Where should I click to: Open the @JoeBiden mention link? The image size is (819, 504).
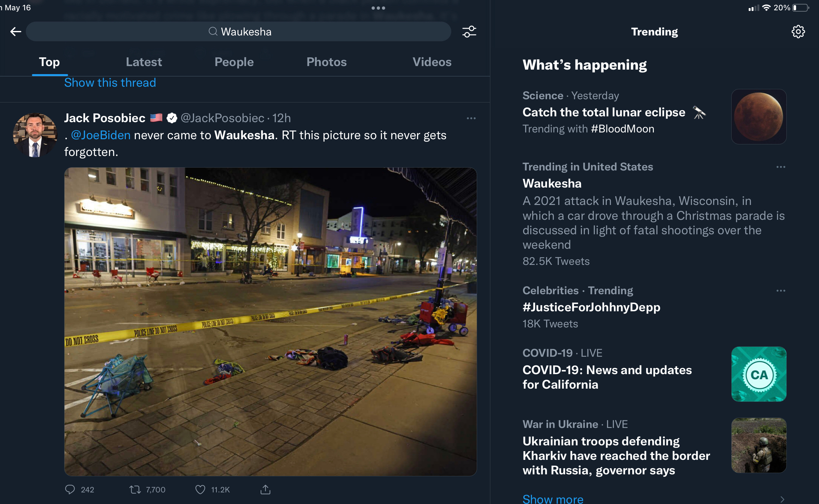click(101, 135)
